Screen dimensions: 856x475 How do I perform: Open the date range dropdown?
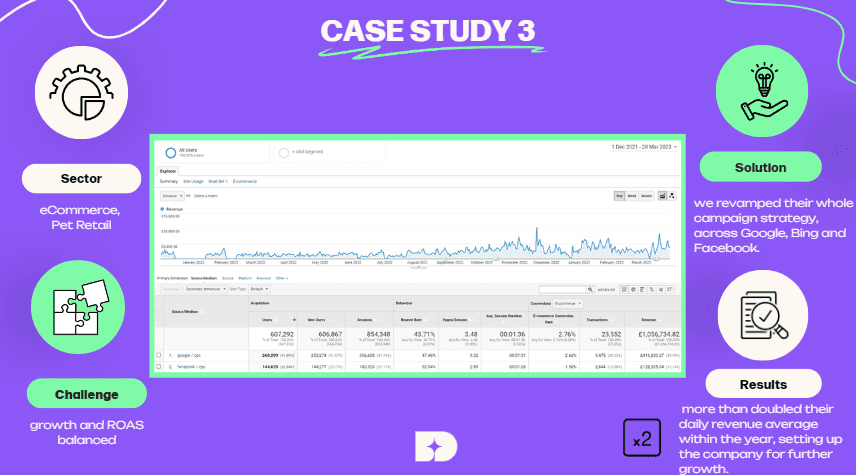(x=643, y=146)
